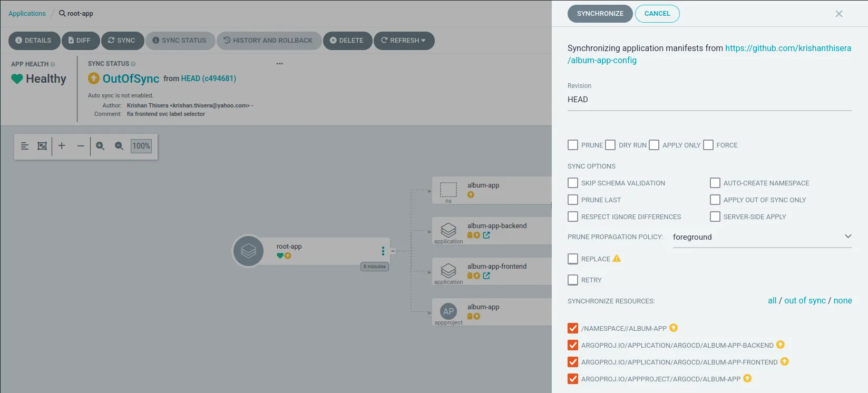Screen dimensions: 868x393
Task: Enable the PRUNE checkbox
Action: point(573,145)
